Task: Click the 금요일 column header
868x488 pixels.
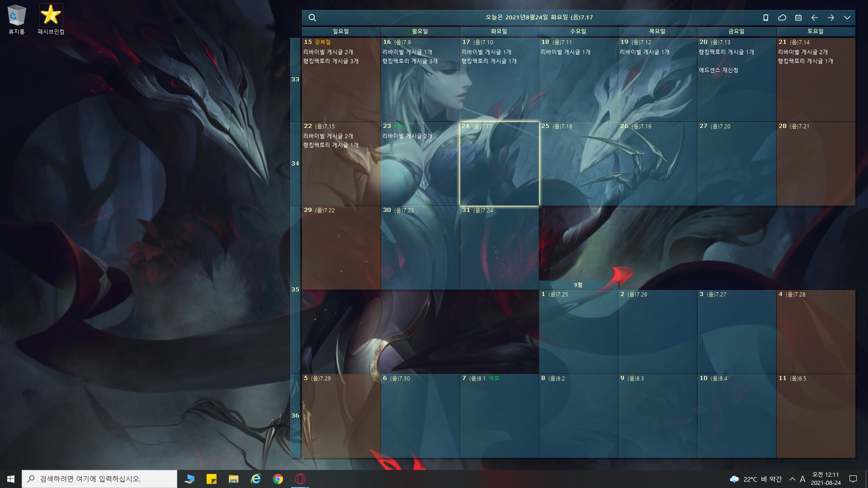Action: coord(736,31)
